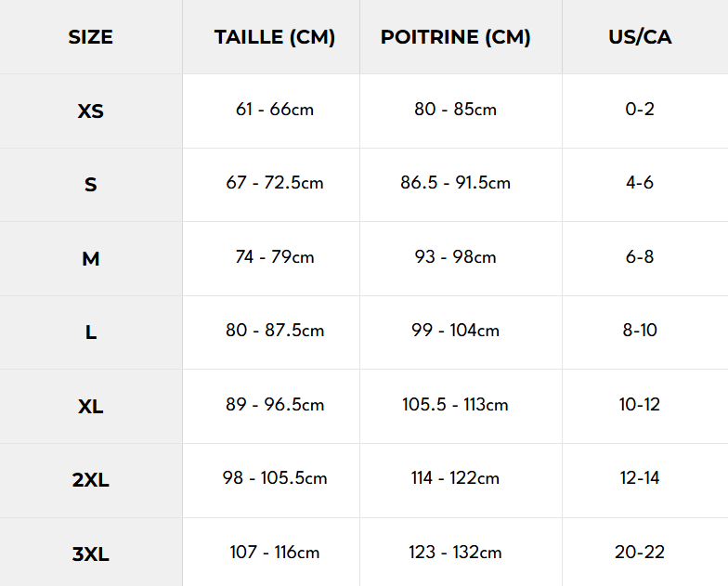Click the POITRINE (CM) column header
The image size is (728, 586).
(x=455, y=38)
